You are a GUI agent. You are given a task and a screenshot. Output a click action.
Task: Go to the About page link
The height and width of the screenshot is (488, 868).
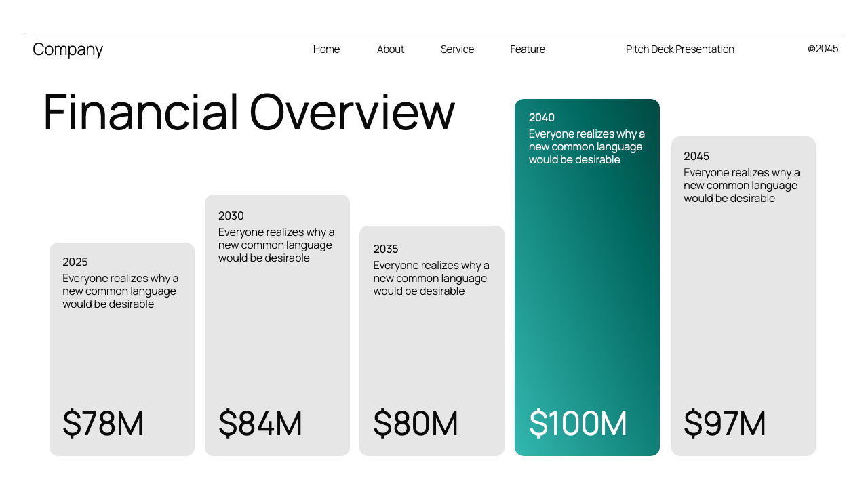coord(391,49)
